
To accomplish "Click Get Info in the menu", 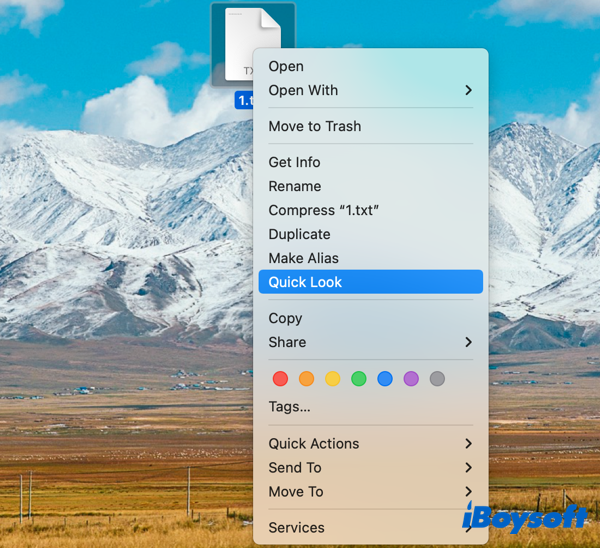I will (x=294, y=162).
